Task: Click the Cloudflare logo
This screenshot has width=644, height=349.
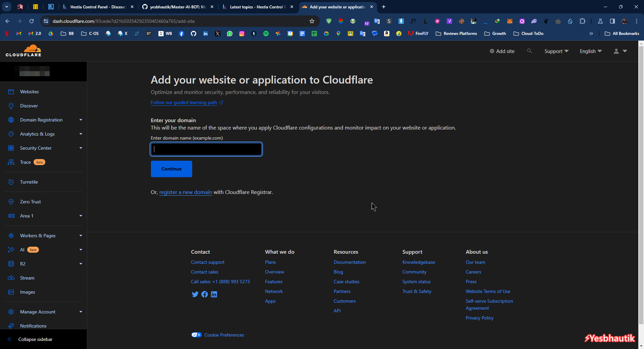Action: (23, 51)
